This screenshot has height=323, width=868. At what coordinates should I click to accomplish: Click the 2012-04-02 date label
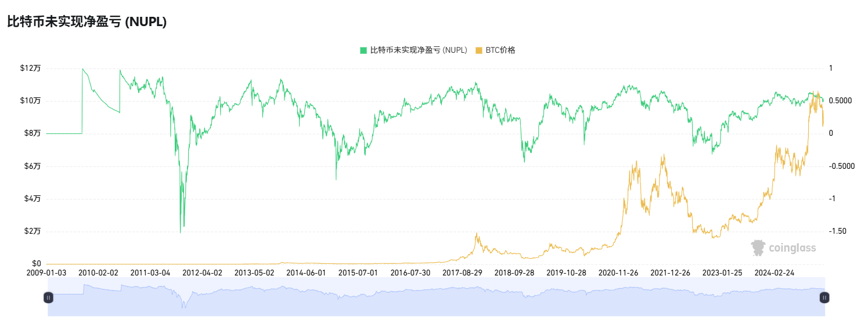202,273
